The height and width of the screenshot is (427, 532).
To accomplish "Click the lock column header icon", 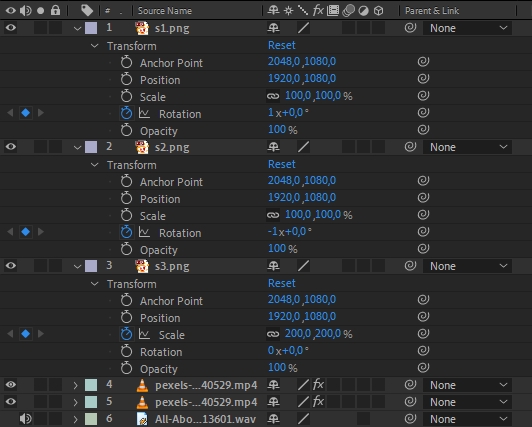I will (55, 11).
